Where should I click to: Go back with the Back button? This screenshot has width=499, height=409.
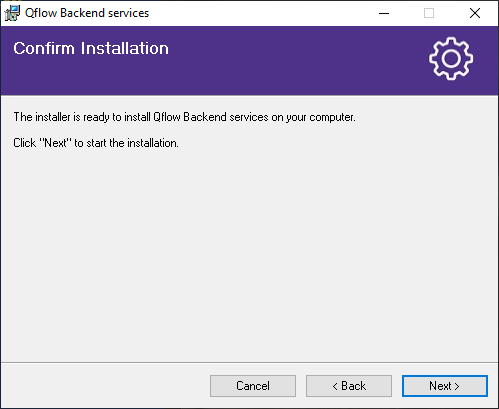(349, 386)
